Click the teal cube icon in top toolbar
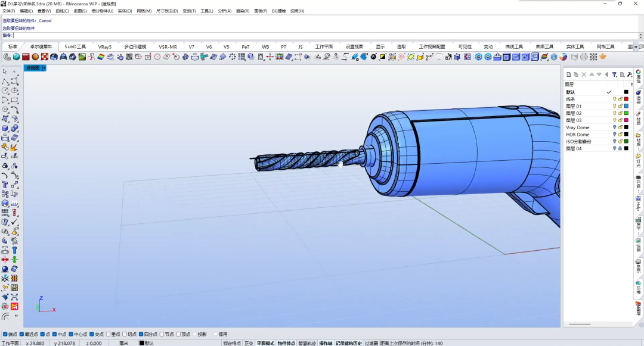 coord(17,57)
